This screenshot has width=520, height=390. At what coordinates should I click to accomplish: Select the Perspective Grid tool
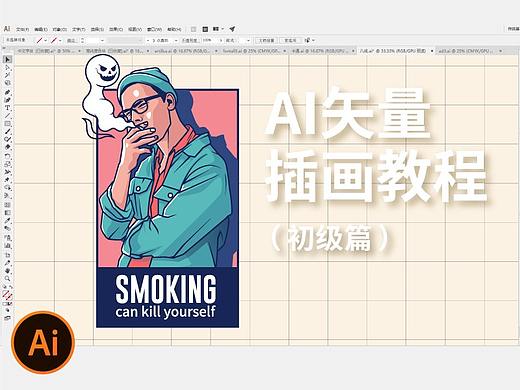click(x=7, y=196)
